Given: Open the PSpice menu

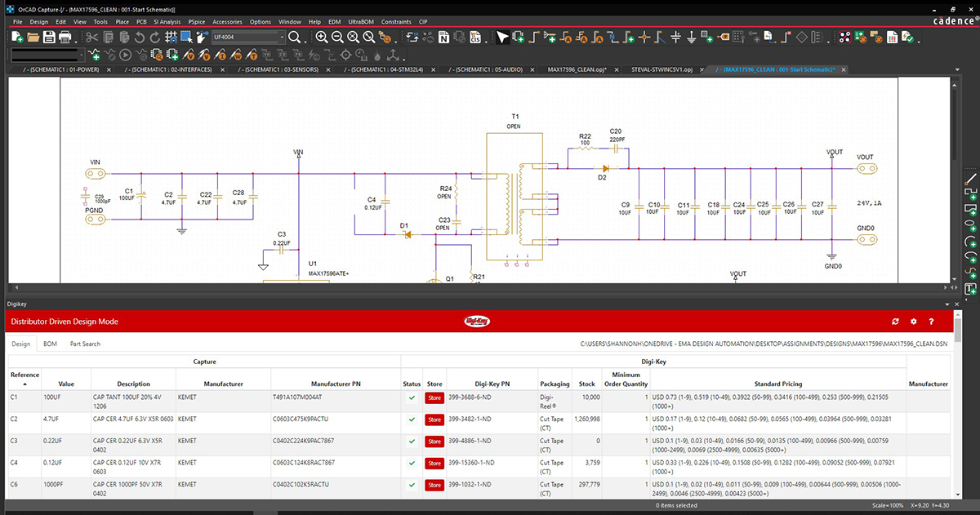Looking at the screenshot, I should click(197, 22).
